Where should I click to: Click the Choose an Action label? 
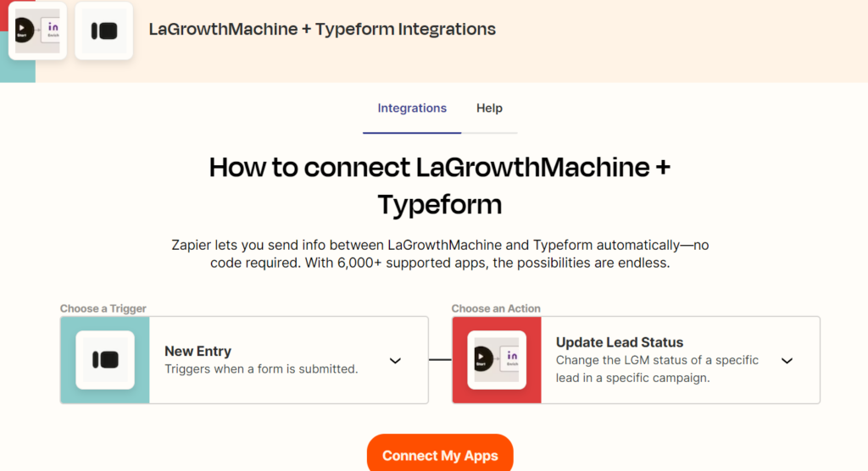pyautogui.click(x=496, y=308)
